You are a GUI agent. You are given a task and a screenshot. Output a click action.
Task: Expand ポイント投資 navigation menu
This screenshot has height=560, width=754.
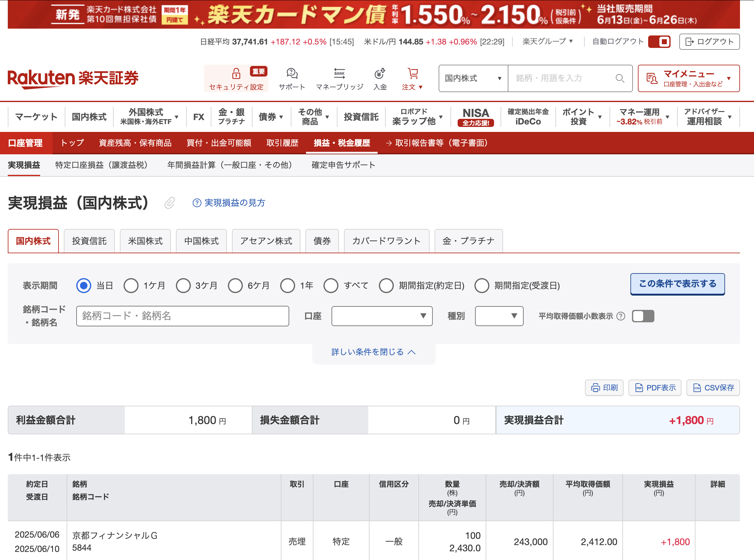coord(582,117)
